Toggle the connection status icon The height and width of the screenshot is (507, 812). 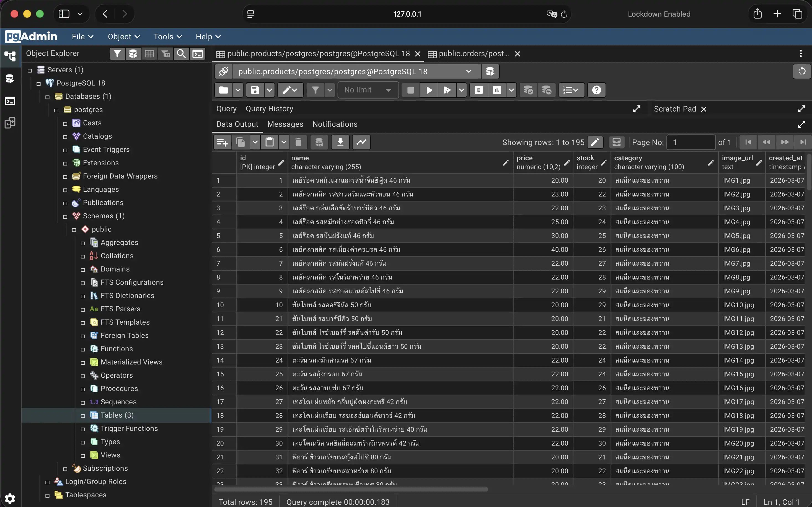coord(223,71)
